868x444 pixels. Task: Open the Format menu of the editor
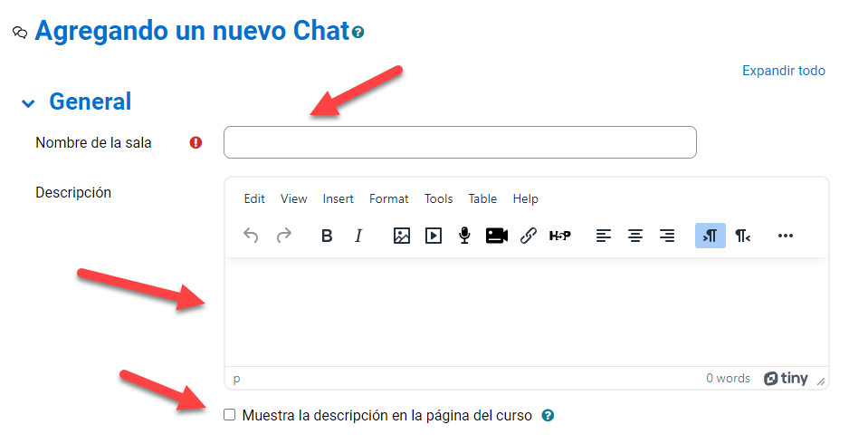pyautogui.click(x=388, y=198)
